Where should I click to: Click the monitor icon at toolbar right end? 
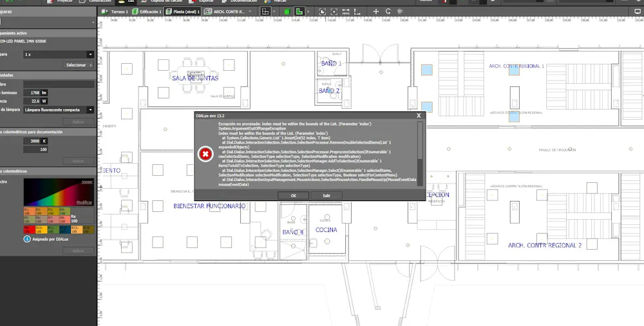click(638, 12)
